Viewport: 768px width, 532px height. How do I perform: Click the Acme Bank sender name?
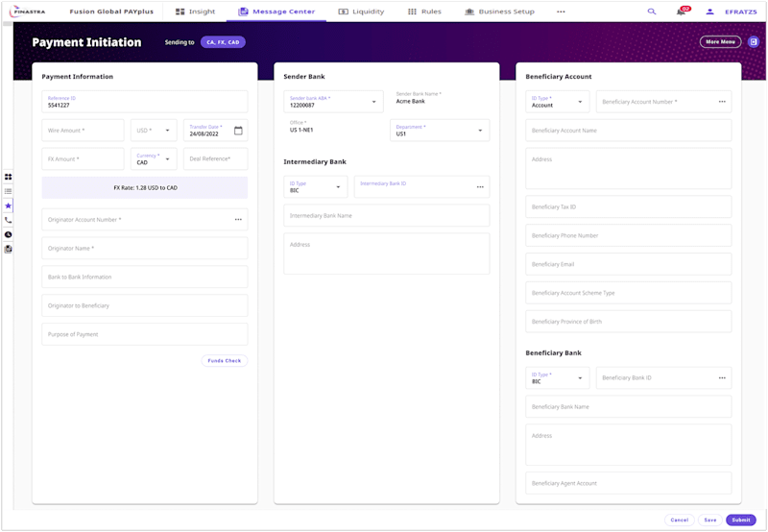point(411,102)
